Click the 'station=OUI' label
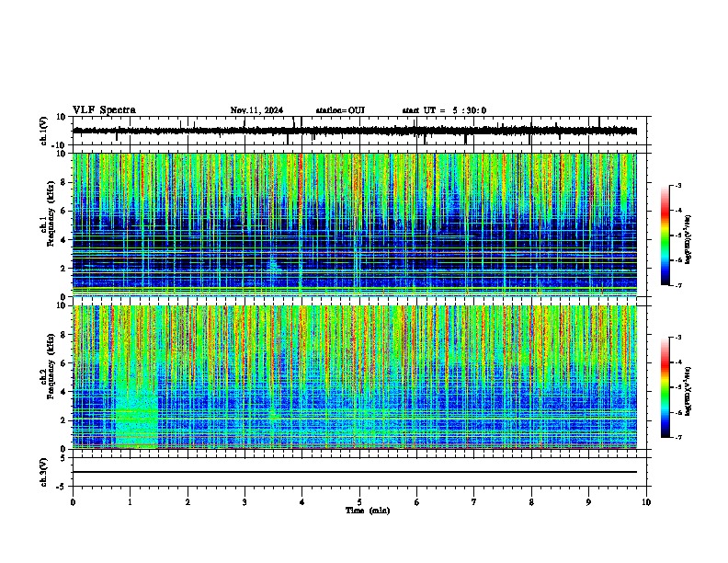The width and height of the screenshot is (728, 563). click(340, 110)
